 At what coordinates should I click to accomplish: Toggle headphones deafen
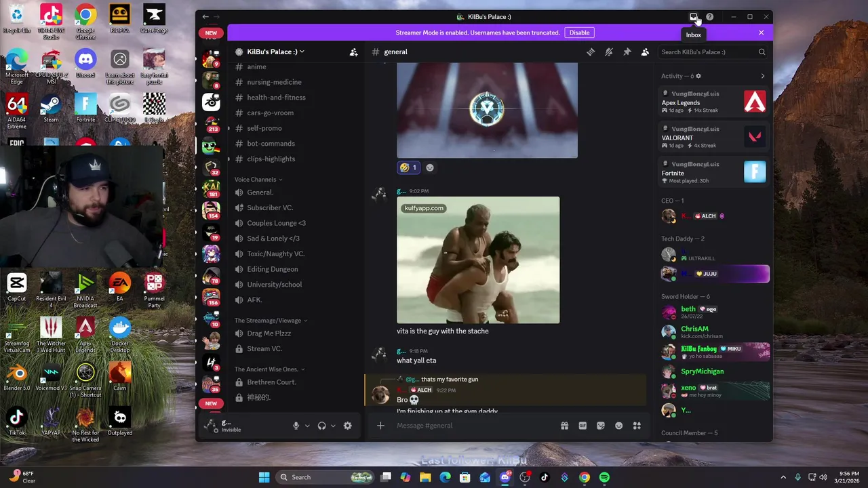pos(321,426)
